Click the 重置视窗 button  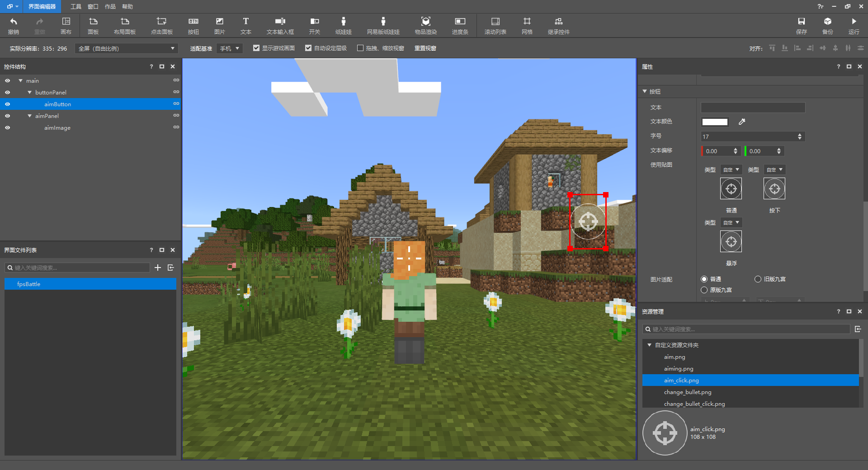point(425,48)
